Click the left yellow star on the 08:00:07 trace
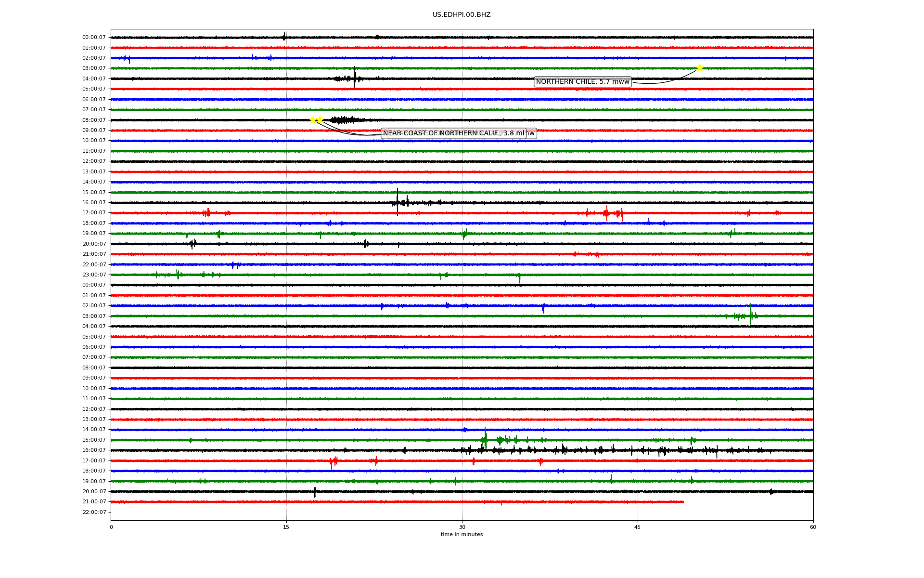The height and width of the screenshot is (578, 924). pos(313,120)
